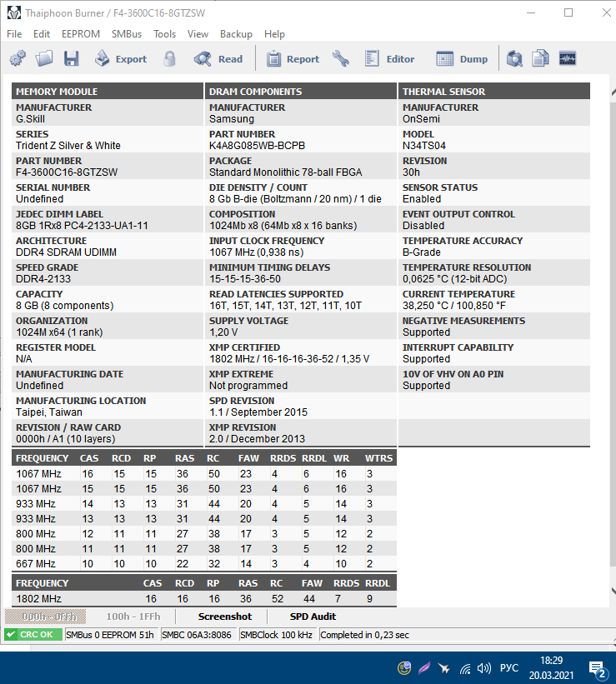Open the Editor toolbar button
The image size is (616, 684).
[x=389, y=59]
